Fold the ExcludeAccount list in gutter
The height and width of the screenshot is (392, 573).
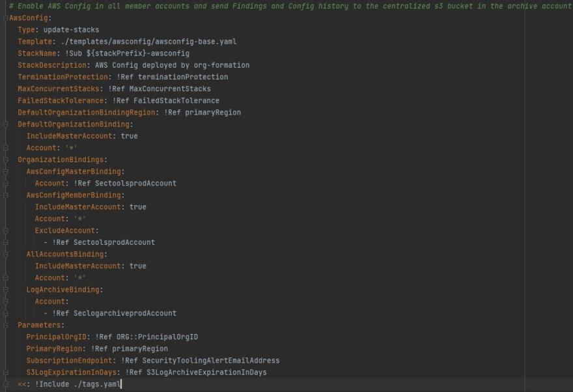click(x=5, y=231)
